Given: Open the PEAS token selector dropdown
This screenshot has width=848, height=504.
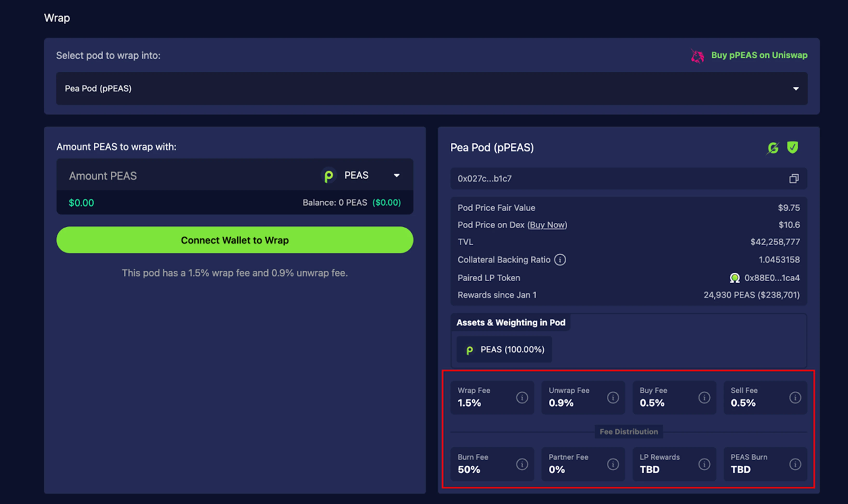Looking at the screenshot, I should pos(397,175).
